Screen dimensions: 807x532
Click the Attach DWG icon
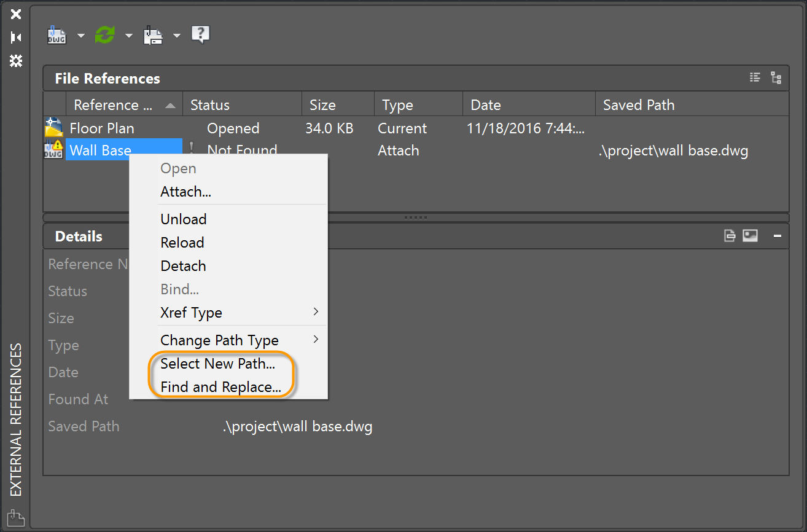pyautogui.click(x=57, y=35)
